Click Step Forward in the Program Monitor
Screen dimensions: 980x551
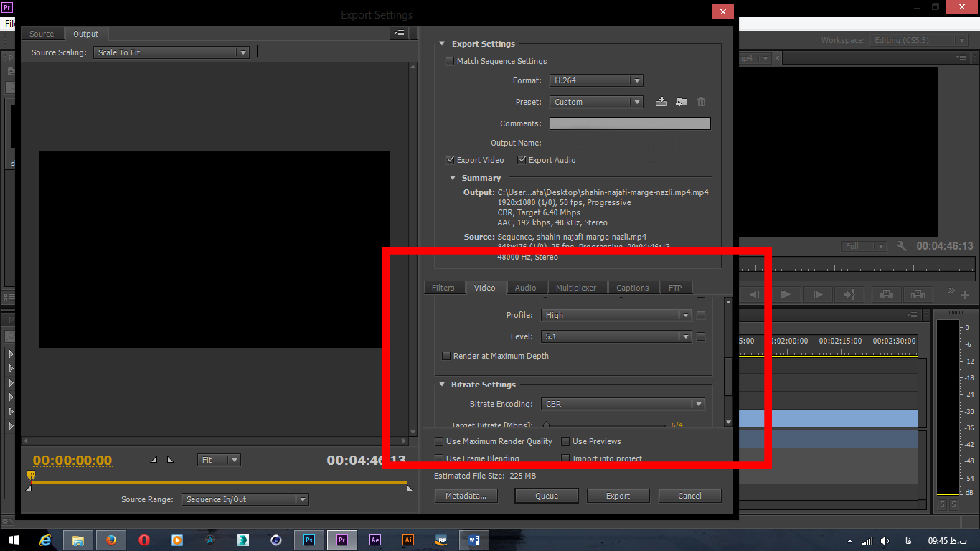pyautogui.click(x=817, y=294)
